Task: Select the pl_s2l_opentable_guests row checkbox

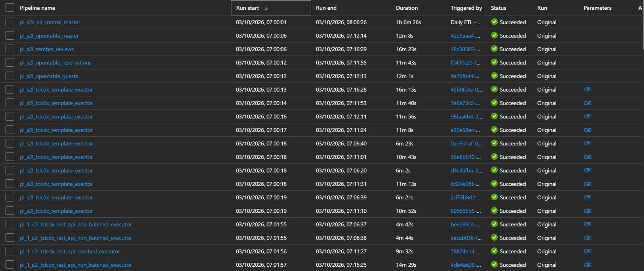Action: pyautogui.click(x=10, y=76)
